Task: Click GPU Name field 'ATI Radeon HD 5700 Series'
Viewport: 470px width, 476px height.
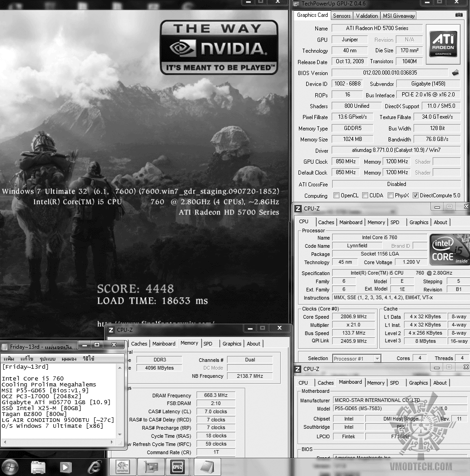Action: pyautogui.click(x=377, y=28)
